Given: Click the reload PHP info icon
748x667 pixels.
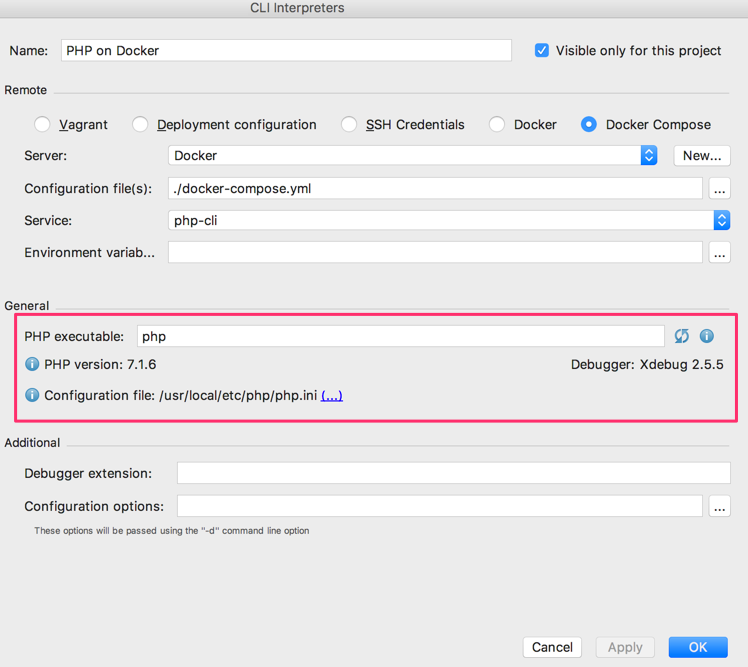Looking at the screenshot, I should click(682, 336).
